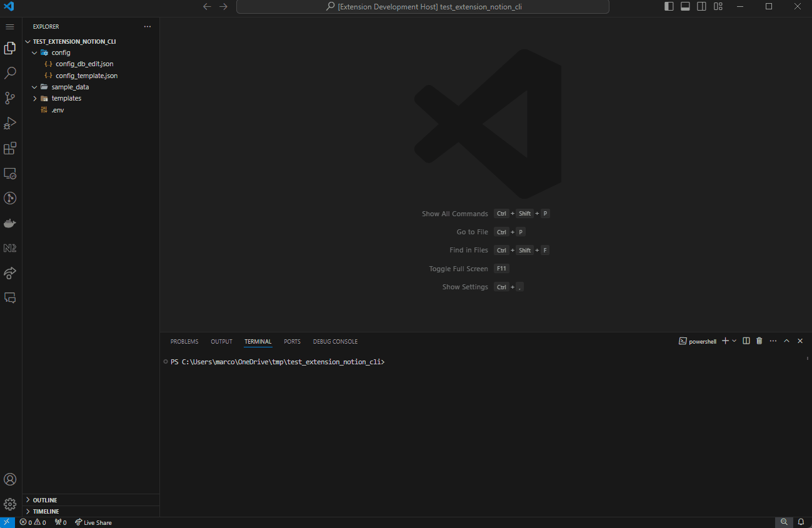
Task: Open the hamburger application menu
Action: coord(10,27)
